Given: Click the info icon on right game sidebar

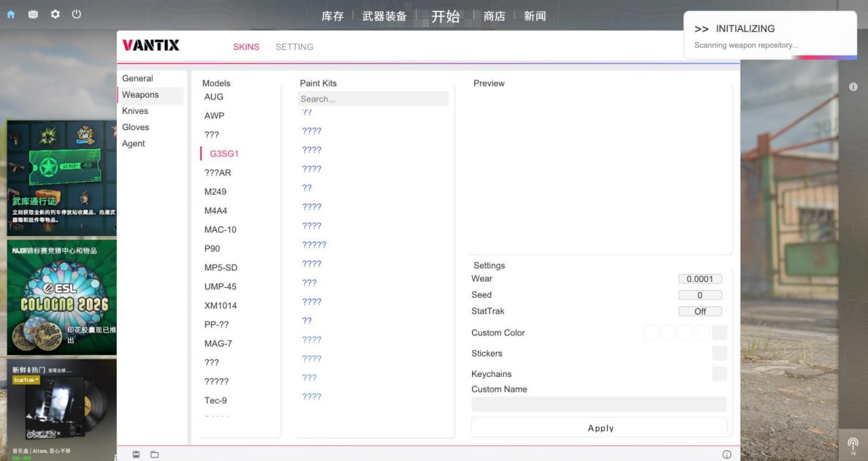Looking at the screenshot, I should pyautogui.click(x=853, y=87).
